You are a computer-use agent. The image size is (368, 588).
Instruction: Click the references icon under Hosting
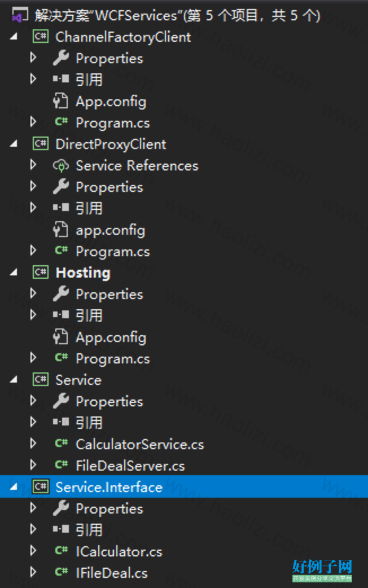[x=61, y=315]
